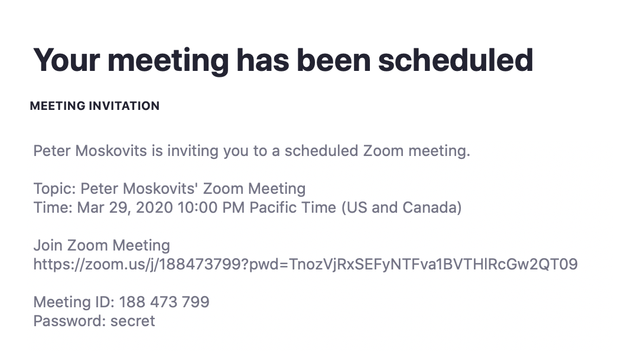Image resolution: width=644 pixels, height=351 pixels.
Task: Click the zoom.us meeting join URL
Action: click(305, 264)
